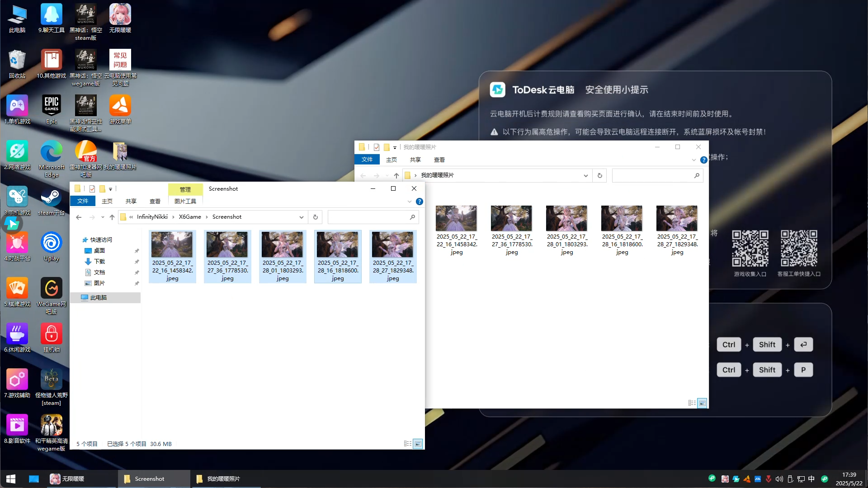Switch to large icons view in 我的暖暖照片 window
Viewport: 868px width, 488px height.
pos(702,403)
